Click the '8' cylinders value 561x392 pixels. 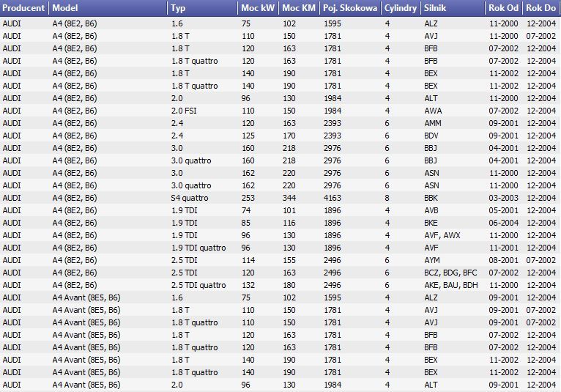click(x=387, y=198)
